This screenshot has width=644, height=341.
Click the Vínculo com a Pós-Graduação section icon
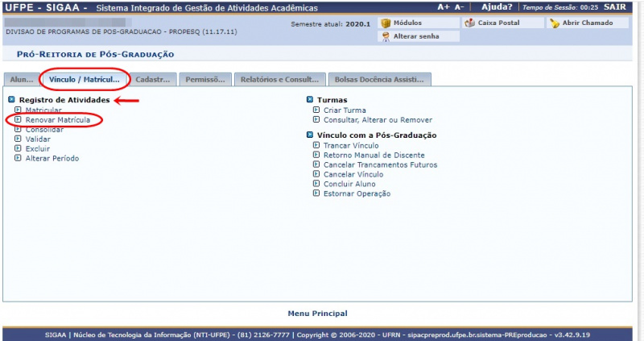tap(310, 135)
